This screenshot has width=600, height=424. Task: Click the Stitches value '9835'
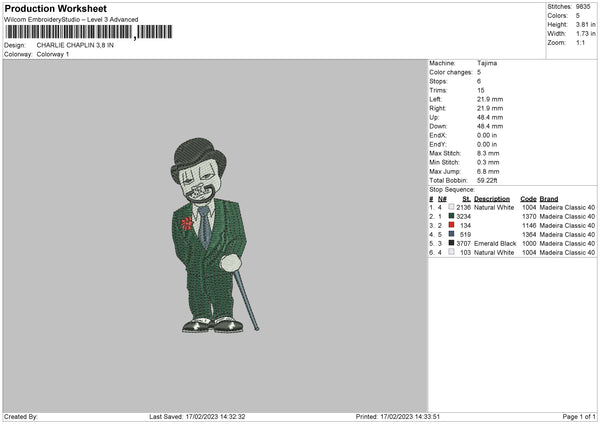click(x=583, y=7)
